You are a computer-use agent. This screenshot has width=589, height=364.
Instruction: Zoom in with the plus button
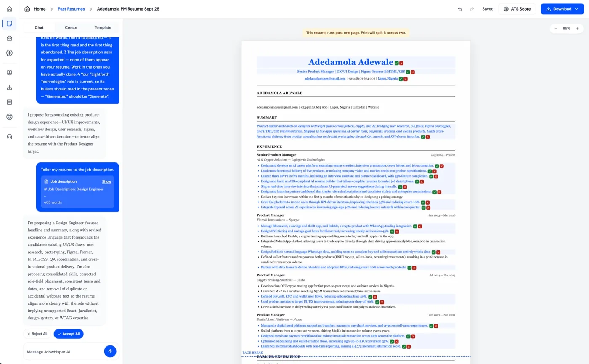pos(578,29)
